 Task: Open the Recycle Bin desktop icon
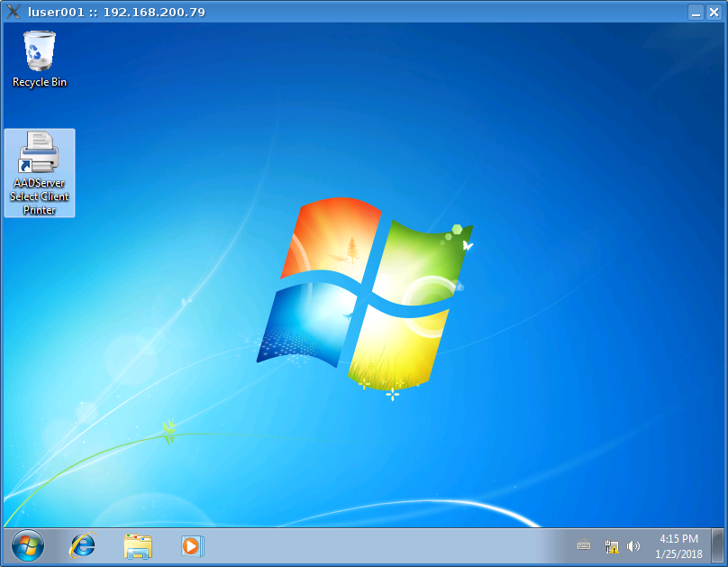click(40, 51)
